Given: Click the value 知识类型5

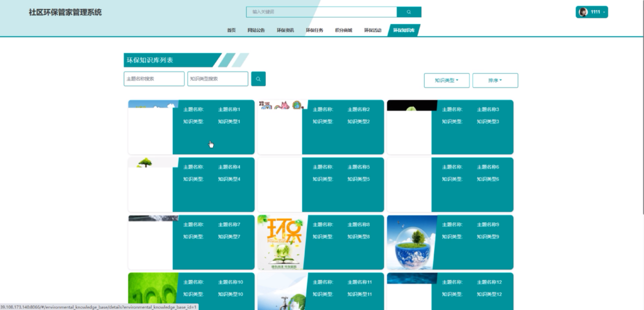Looking at the screenshot, I should click(x=359, y=179).
